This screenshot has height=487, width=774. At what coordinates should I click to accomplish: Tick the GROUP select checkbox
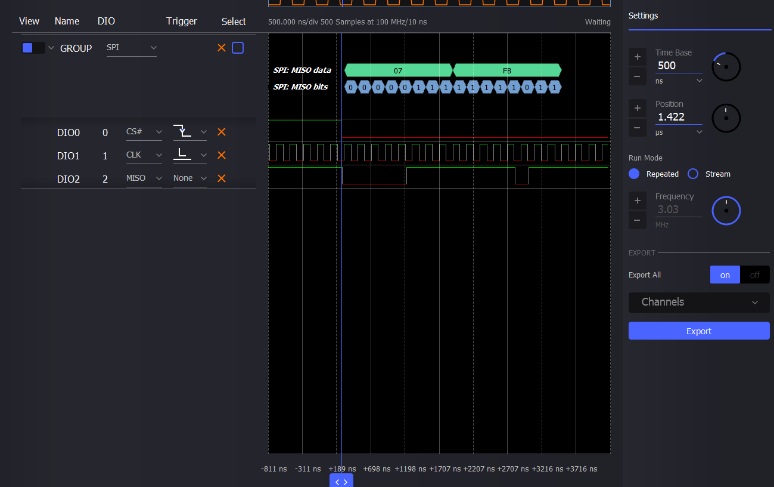click(238, 48)
